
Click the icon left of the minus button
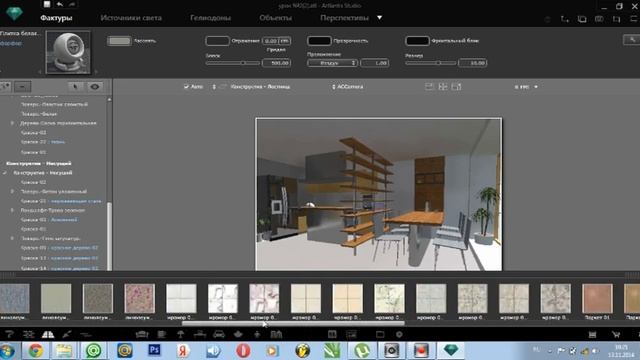(5, 87)
